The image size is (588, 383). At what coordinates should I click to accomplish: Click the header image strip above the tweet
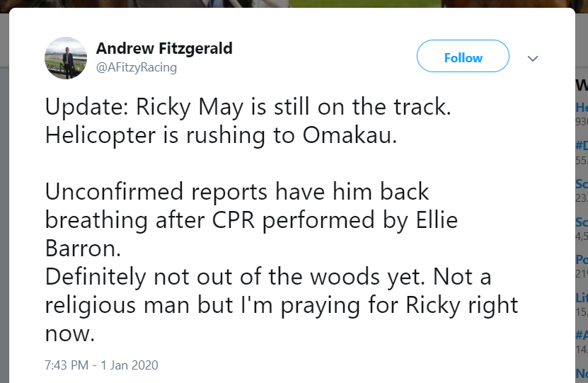point(294,4)
